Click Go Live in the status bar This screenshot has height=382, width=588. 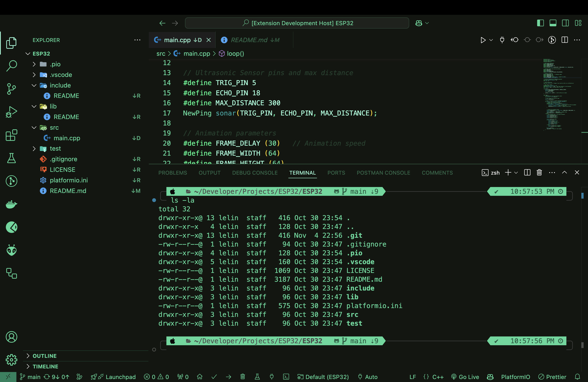[465, 377]
